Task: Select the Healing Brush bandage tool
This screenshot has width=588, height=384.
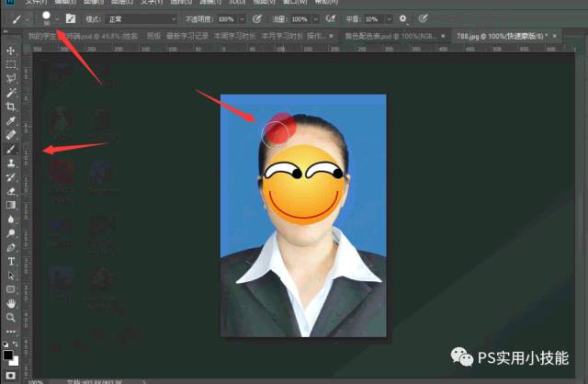Action: (x=11, y=135)
